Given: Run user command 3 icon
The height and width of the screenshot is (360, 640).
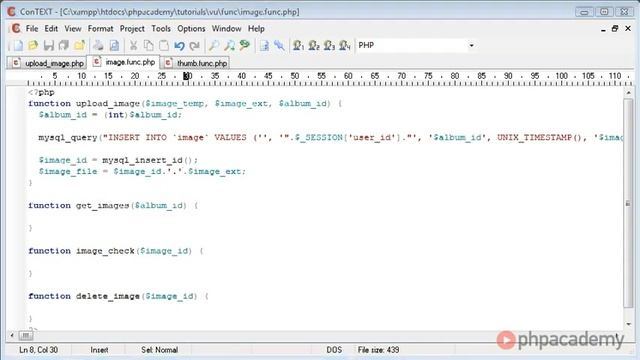Looking at the screenshot, I should [329, 45].
